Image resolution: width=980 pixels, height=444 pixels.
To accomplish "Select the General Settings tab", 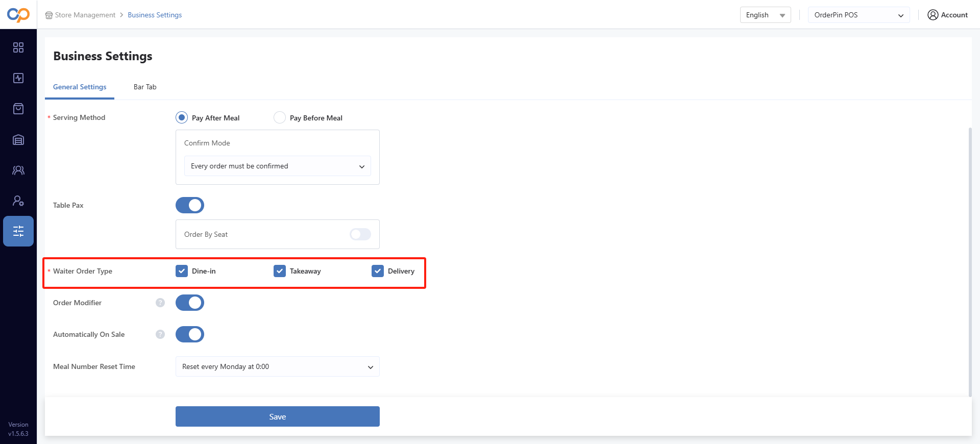I will 80,87.
